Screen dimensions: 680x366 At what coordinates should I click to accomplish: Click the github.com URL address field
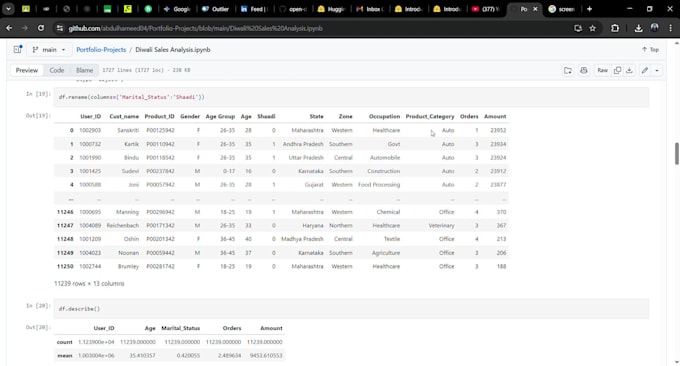tap(195, 28)
